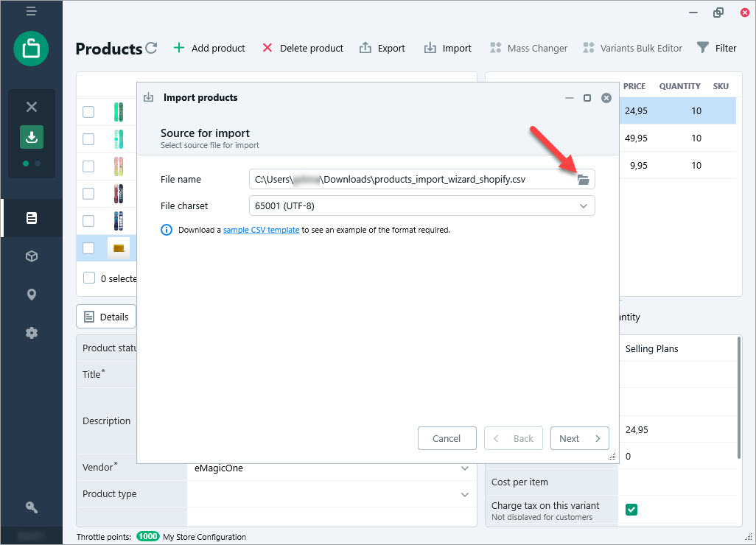Open settings gear icon in sidebar
Image resolution: width=756 pixels, height=545 pixels.
point(32,332)
